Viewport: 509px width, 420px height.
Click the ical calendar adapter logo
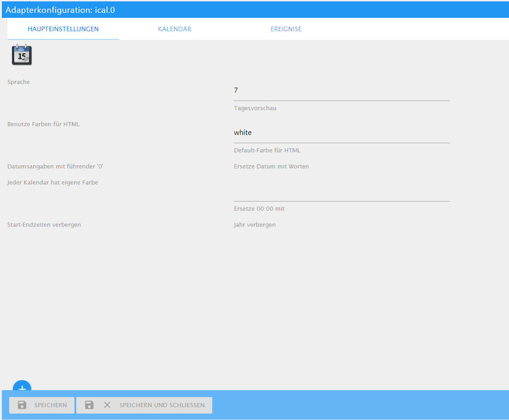(22, 55)
